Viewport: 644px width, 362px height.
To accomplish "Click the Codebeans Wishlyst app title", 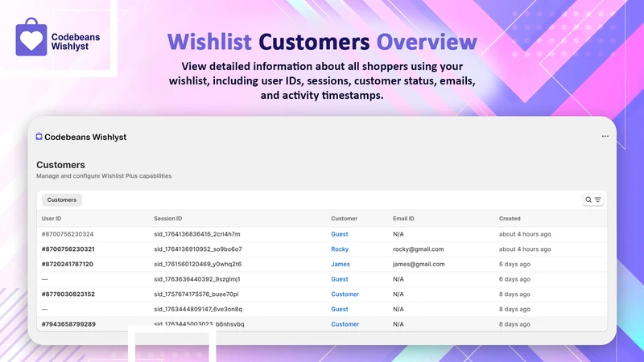I will point(85,137).
